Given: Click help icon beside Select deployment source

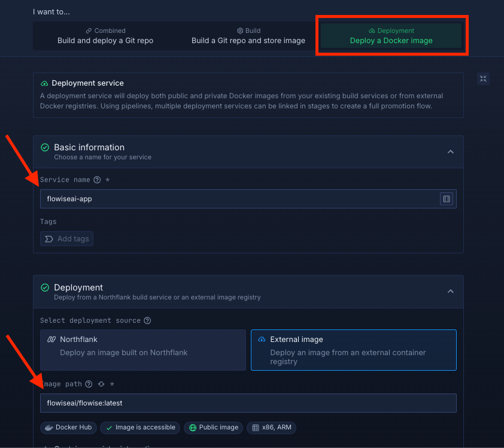Looking at the screenshot, I should (x=147, y=320).
